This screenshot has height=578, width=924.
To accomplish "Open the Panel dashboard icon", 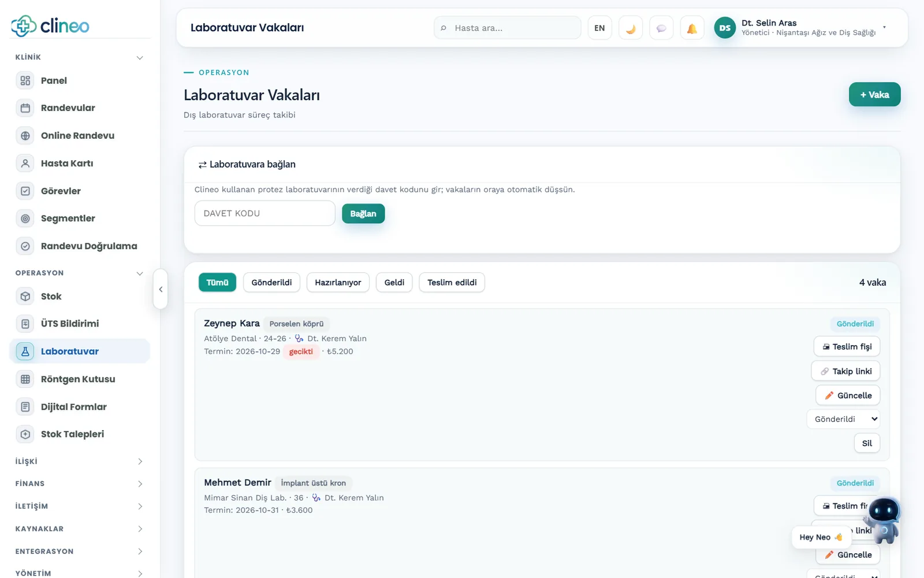I will pos(25,80).
